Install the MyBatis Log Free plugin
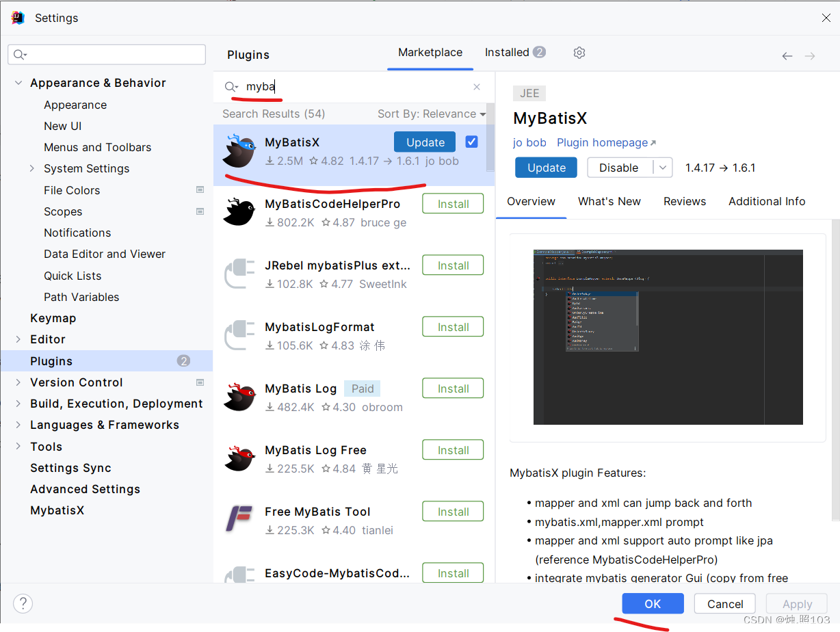840x632 pixels. coord(453,450)
